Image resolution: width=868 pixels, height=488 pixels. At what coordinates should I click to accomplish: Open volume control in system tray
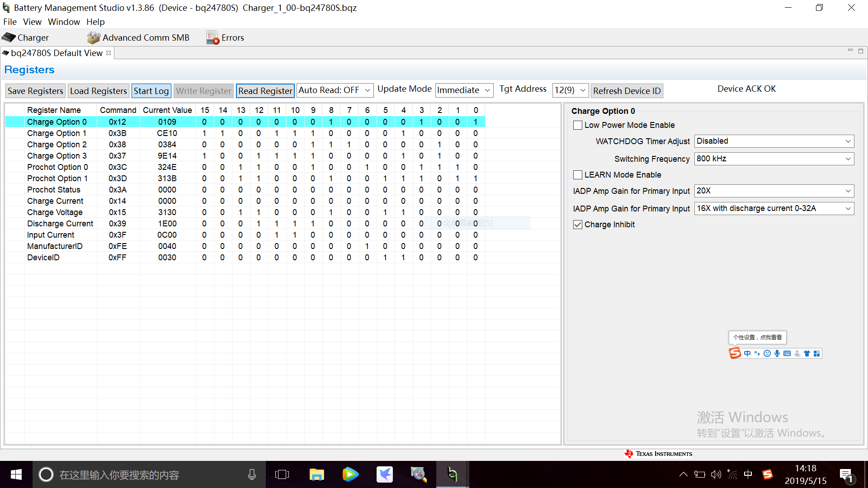tap(716, 474)
